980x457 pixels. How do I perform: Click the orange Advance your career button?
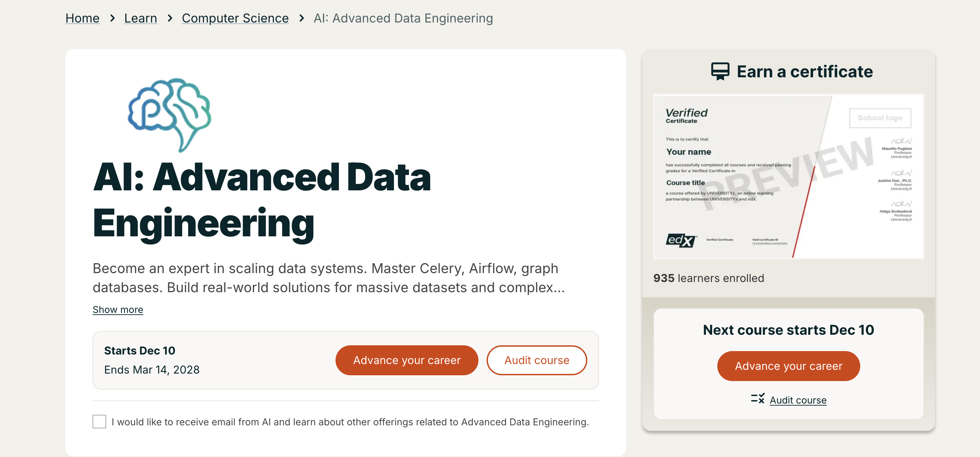tap(406, 360)
